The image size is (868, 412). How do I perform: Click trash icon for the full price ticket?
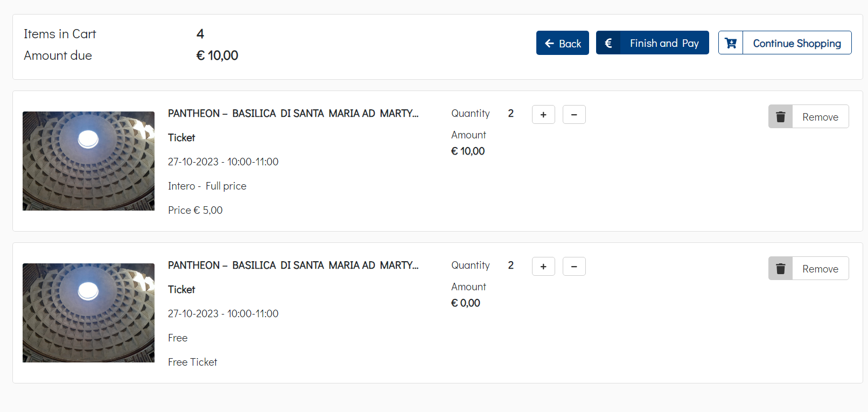[x=781, y=117]
